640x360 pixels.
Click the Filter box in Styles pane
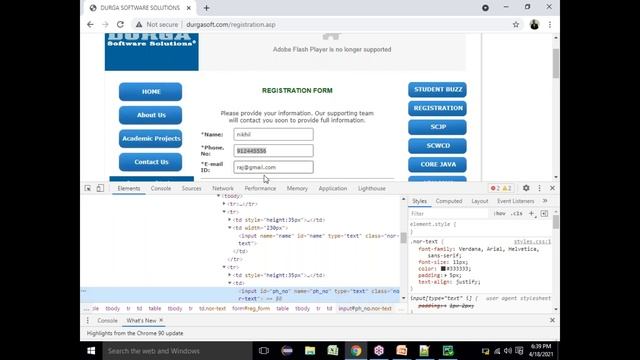pyautogui.click(x=449, y=213)
